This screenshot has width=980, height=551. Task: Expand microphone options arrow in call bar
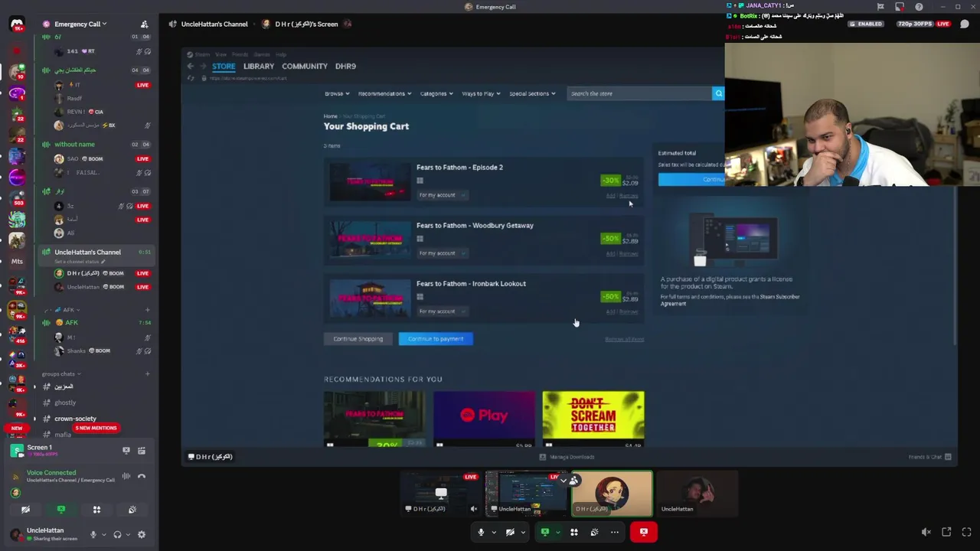(x=494, y=532)
